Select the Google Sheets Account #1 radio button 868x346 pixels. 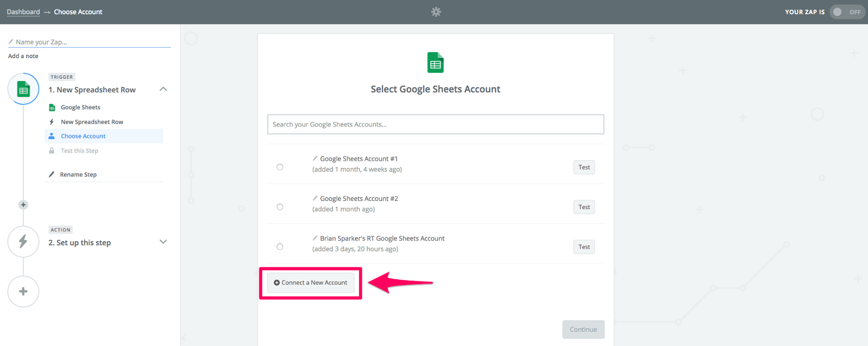click(x=280, y=167)
